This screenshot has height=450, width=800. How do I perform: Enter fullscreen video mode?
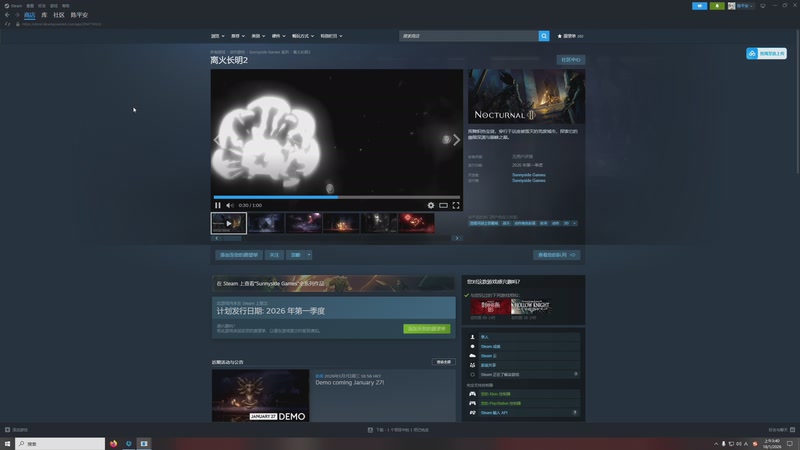[456, 205]
